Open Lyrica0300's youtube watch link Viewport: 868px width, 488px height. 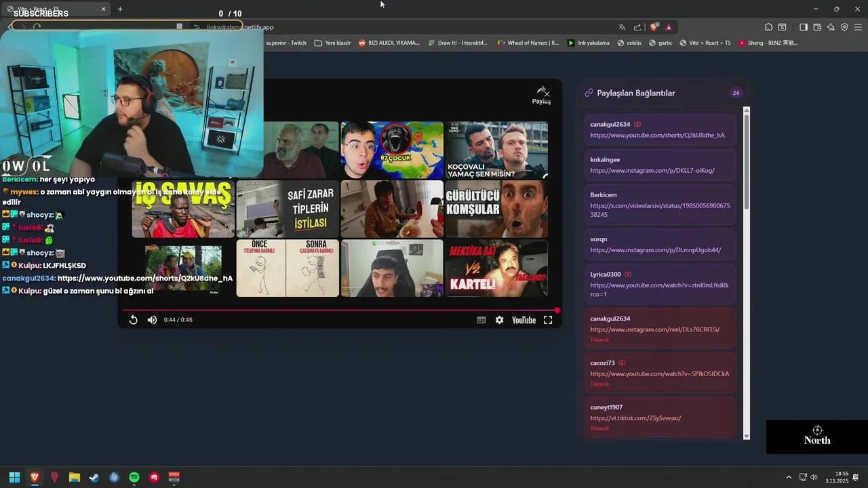659,289
